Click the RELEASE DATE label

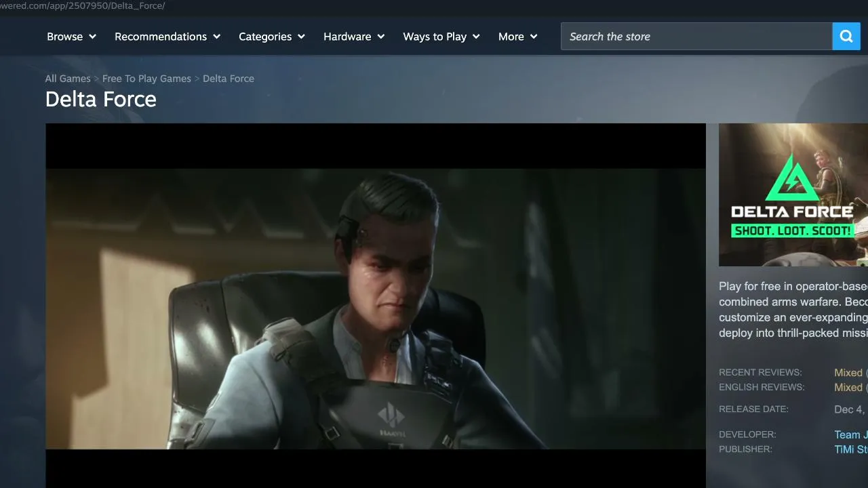[x=753, y=409]
